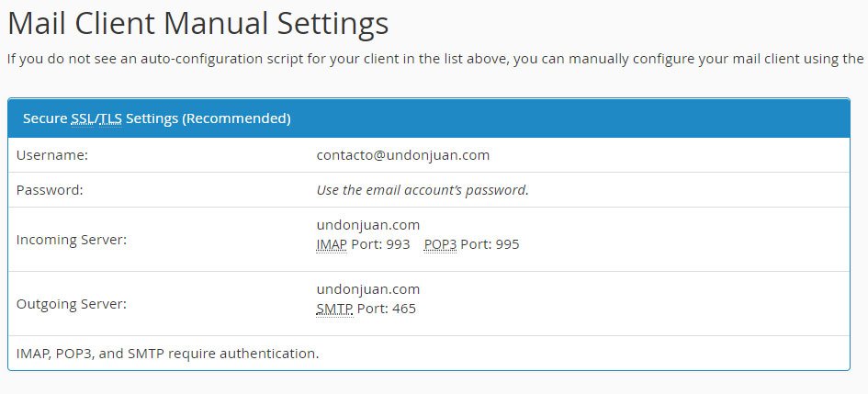Viewport: 868px width, 394px height.
Task: Click the Outgoing Server label
Action: point(72,304)
